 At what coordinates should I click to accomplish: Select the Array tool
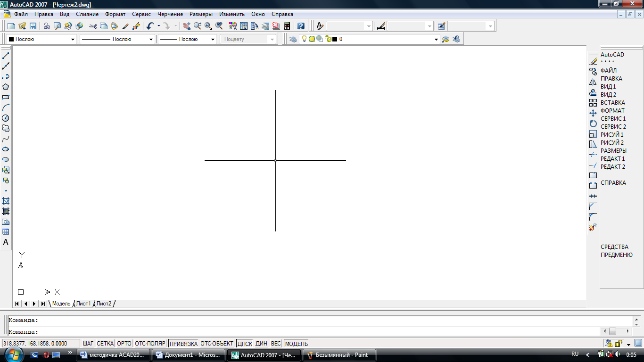[x=593, y=103]
